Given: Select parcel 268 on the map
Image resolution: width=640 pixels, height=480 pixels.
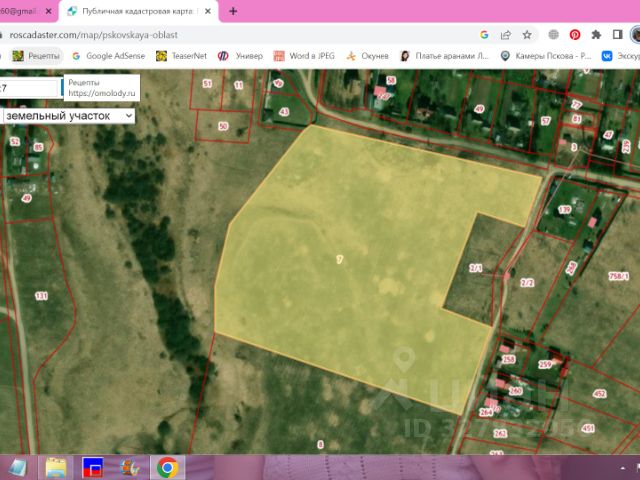Looking at the screenshot, I should (571, 268).
